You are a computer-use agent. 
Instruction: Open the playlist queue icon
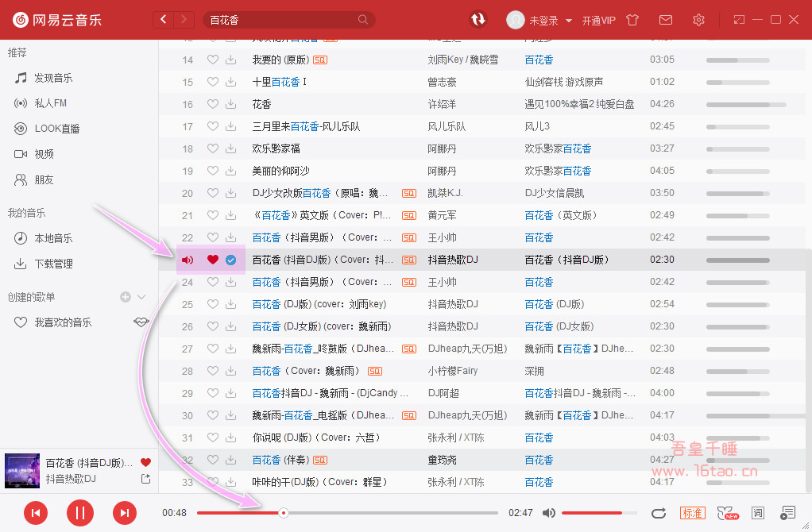(787, 513)
